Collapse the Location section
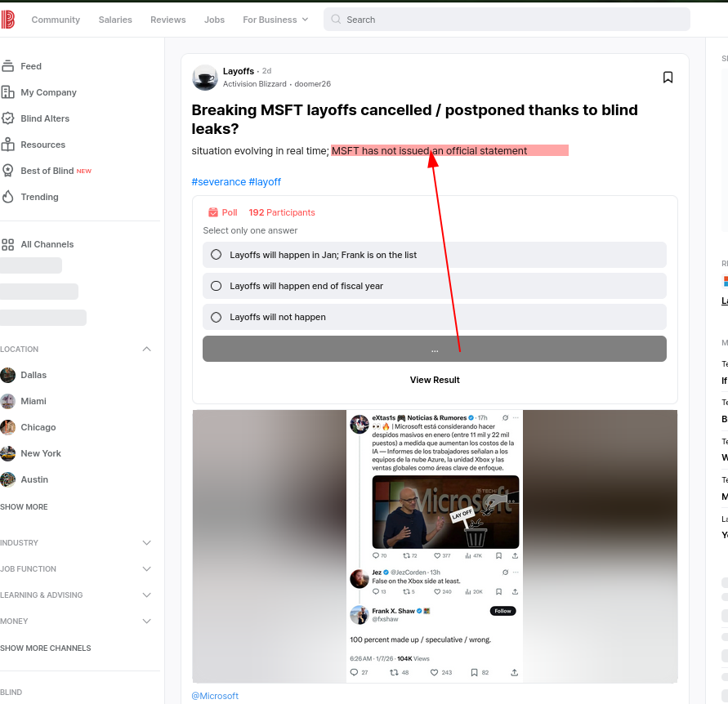 (146, 350)
